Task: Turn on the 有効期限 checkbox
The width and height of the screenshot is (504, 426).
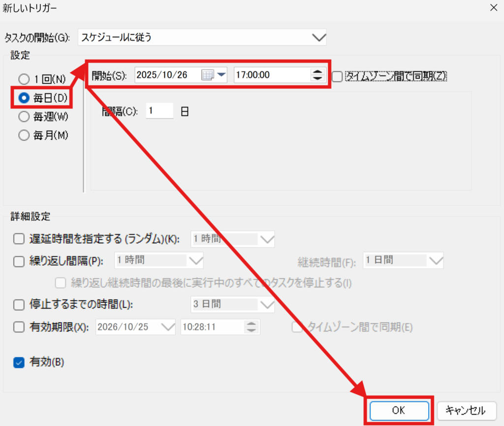Action: [19, 327]
